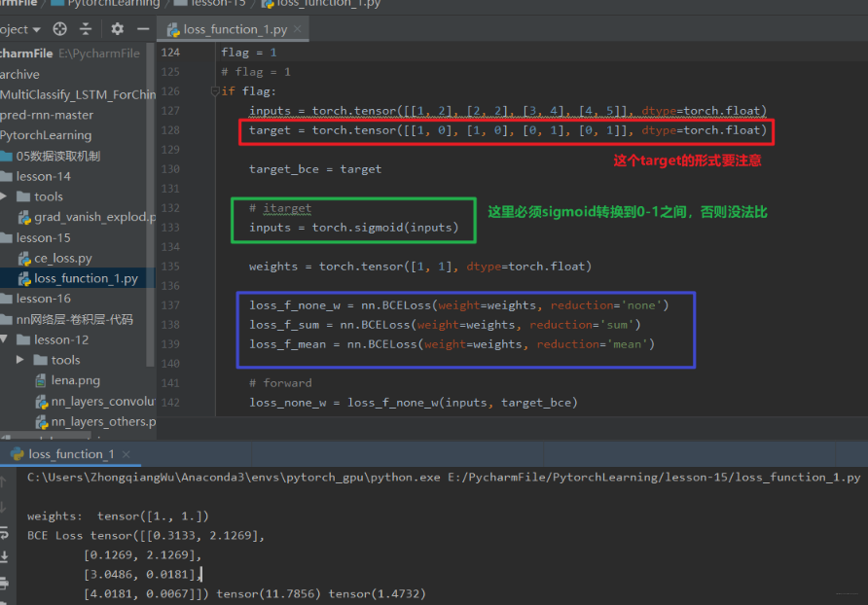This screenshot has height=605, width=868.
Task: Open ce_loss.py file
Action: click(x=62, y=259)
